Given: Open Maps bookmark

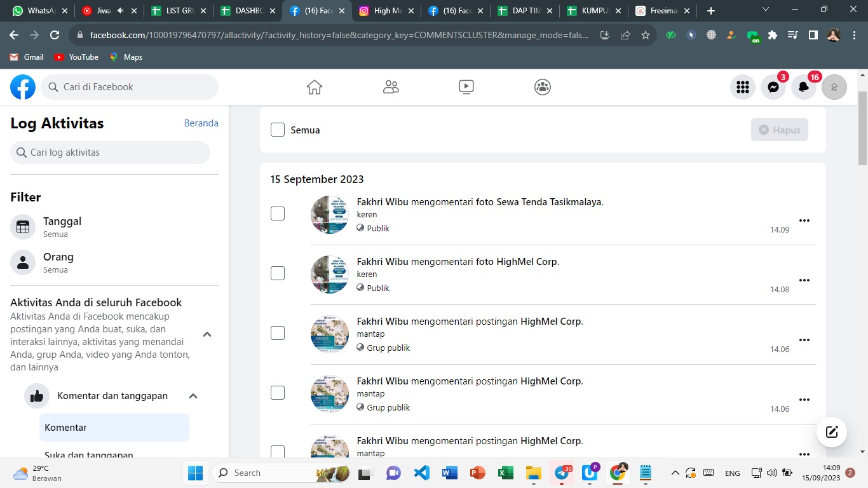Looking at the screenshot, I should click(126, 57).
